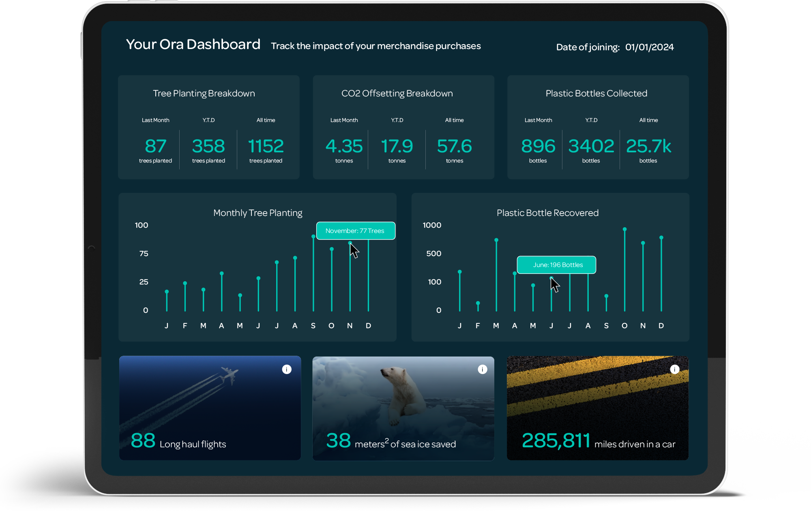This screenshot has height=532, width=811.
Task: Click the CO2 Offsetting Breakdown heading
Action: pyautogui.click(x=397, y=93)
